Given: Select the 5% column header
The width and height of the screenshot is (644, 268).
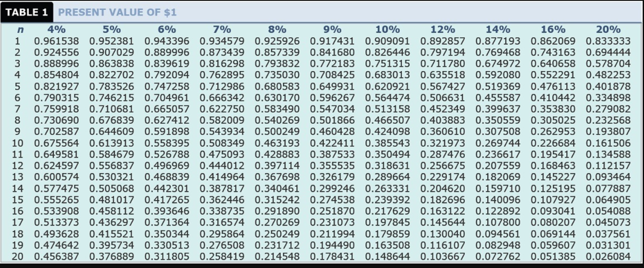Looking at the screenshot, I should coord(112,30).
